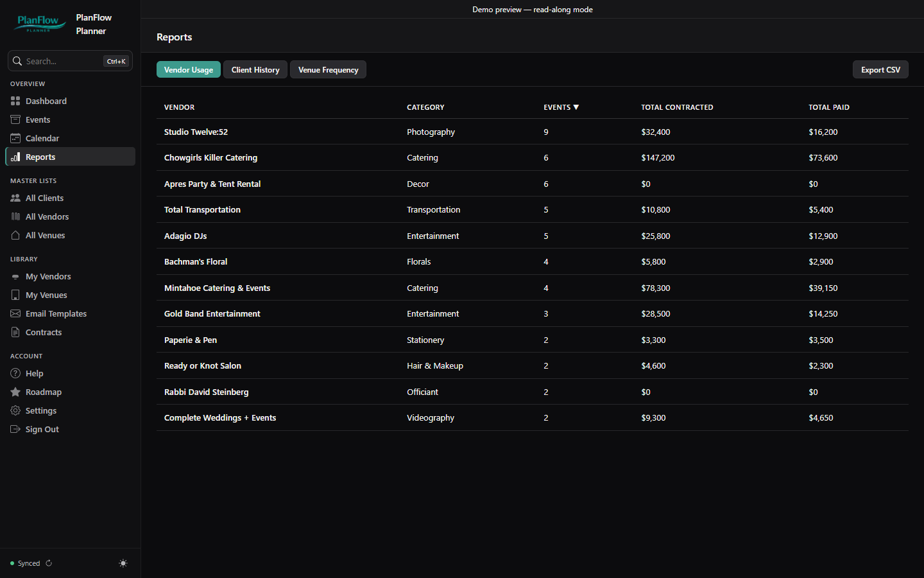
Task: Open the Dashboard grid icon
Action: pos(15,101)
